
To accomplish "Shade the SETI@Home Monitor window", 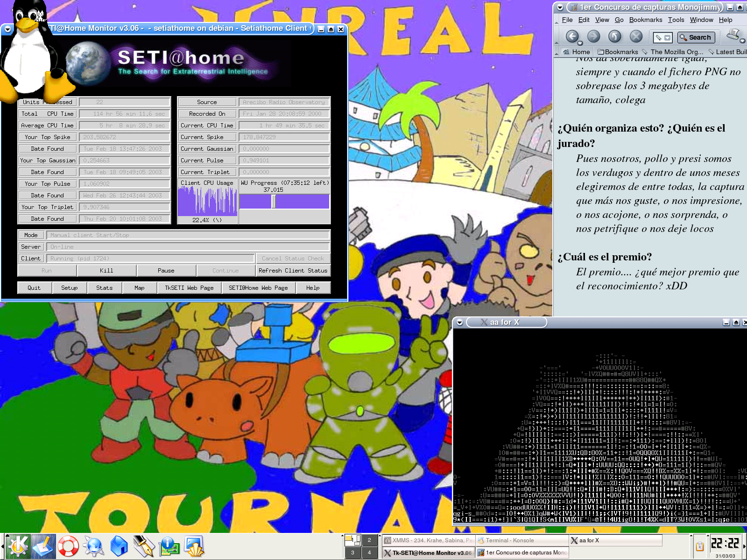I will point(331,29).
